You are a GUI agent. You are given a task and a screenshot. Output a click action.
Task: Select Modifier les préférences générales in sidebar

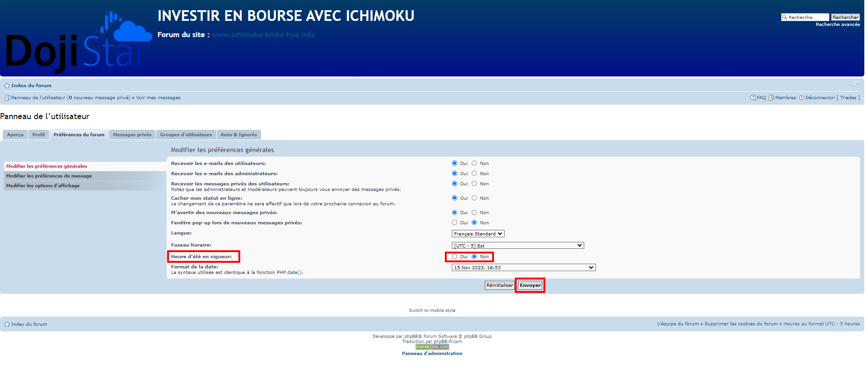[85, 166]
